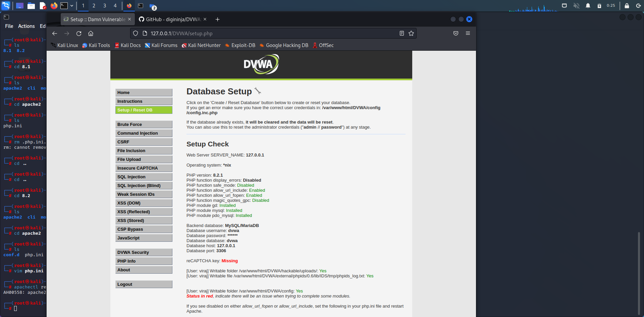The height and width of the screenshot is (317, 644).
Task: Open the Firefox hamburger menu
Action: pyautogui.click(x=468, y=33)
